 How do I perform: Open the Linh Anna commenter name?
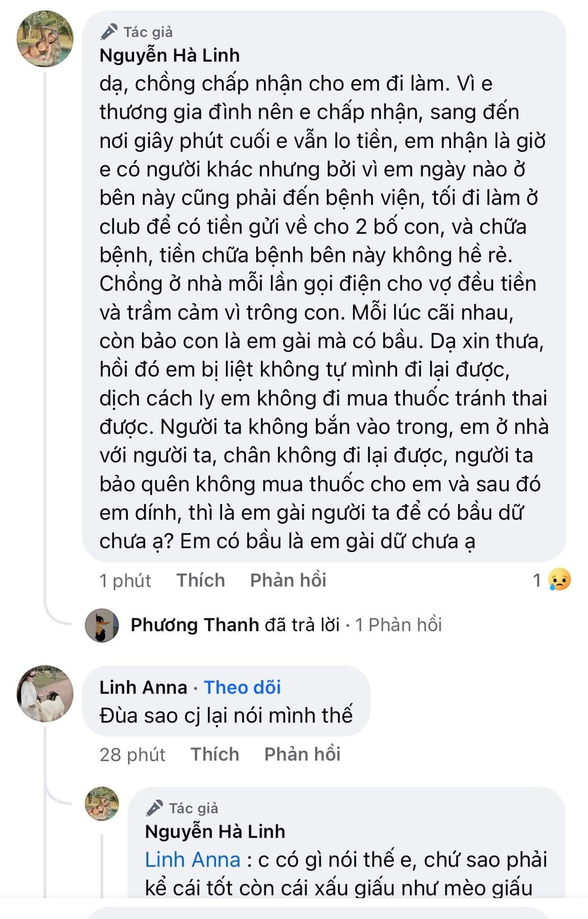click(x=143, y=687)
